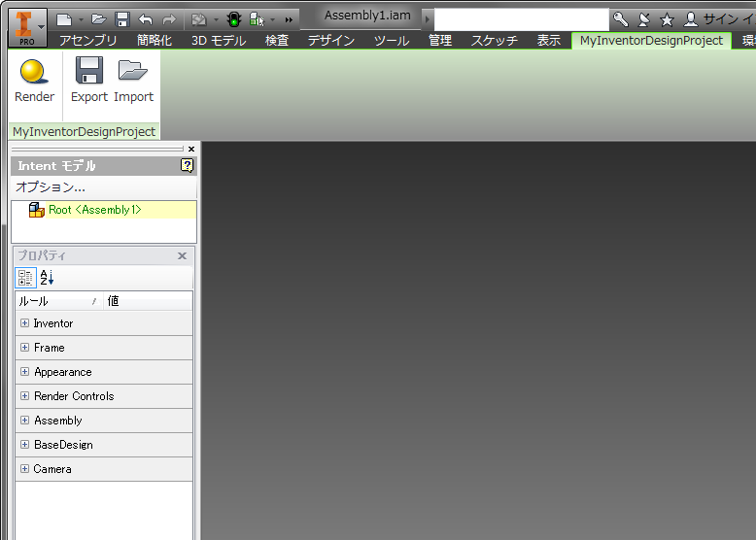Image resolution: width=756 pixels, height=540 pixels.
Task: Click the selection priority icon
Action: point(257,19)
